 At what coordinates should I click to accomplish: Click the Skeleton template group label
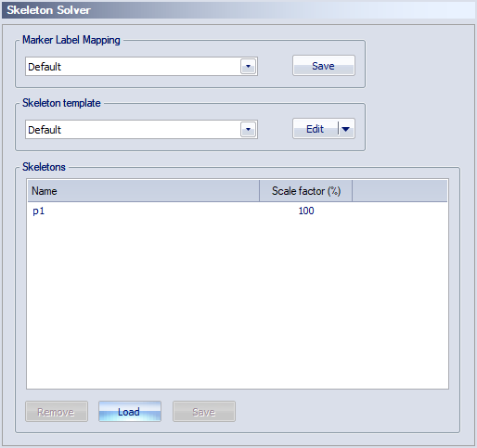point(61,103)
